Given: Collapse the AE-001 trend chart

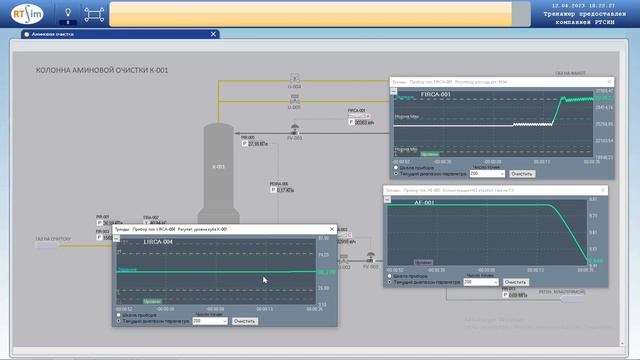Looking at the screenshot, I should coord(387,199).
